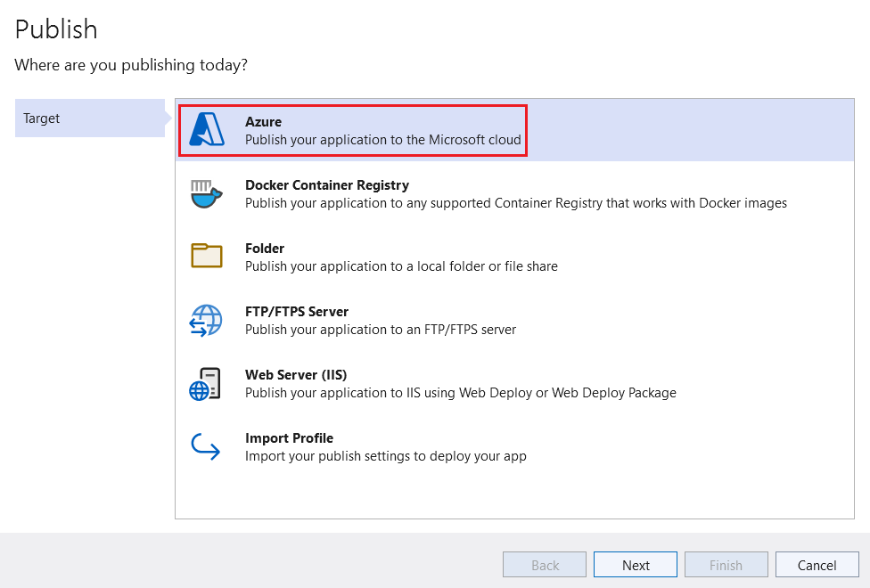Open the Target step tab
This screenshot has height=588, width=870.
pyautogui.click(x=90, y=118)
